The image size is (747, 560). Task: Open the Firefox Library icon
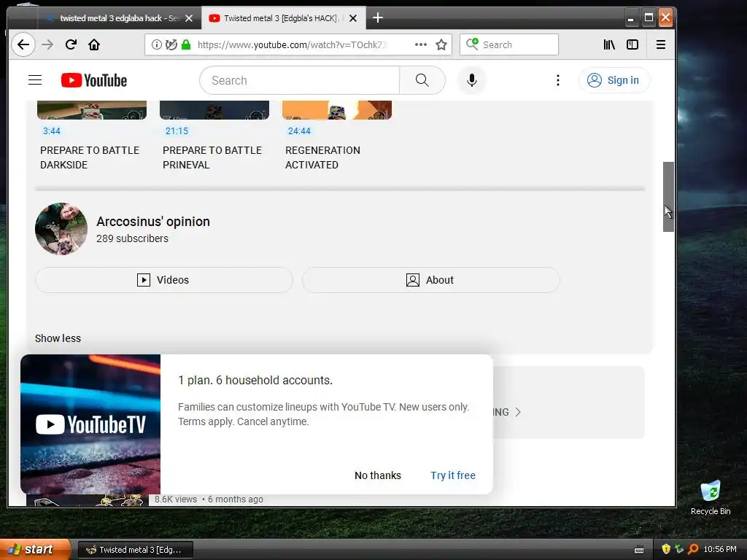[609, 44]
